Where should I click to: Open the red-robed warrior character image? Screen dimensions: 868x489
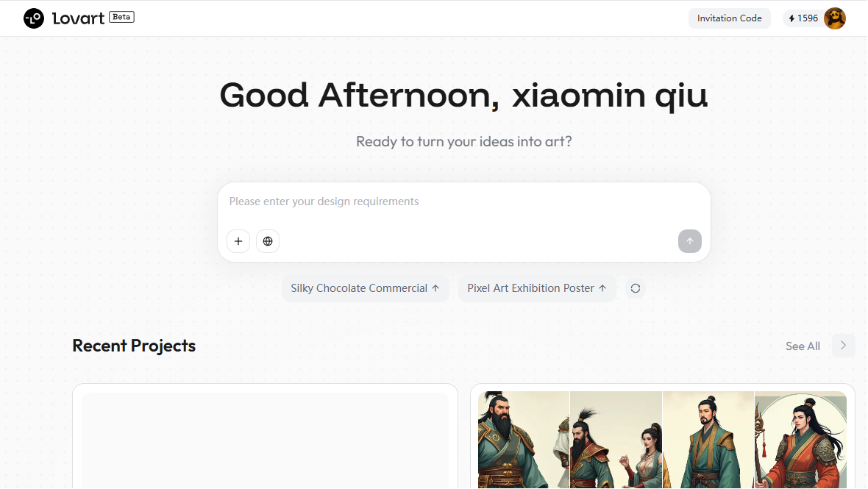[800, 440]
